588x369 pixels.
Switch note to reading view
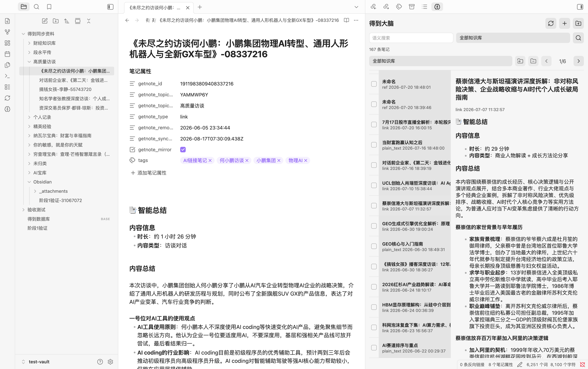346,20
